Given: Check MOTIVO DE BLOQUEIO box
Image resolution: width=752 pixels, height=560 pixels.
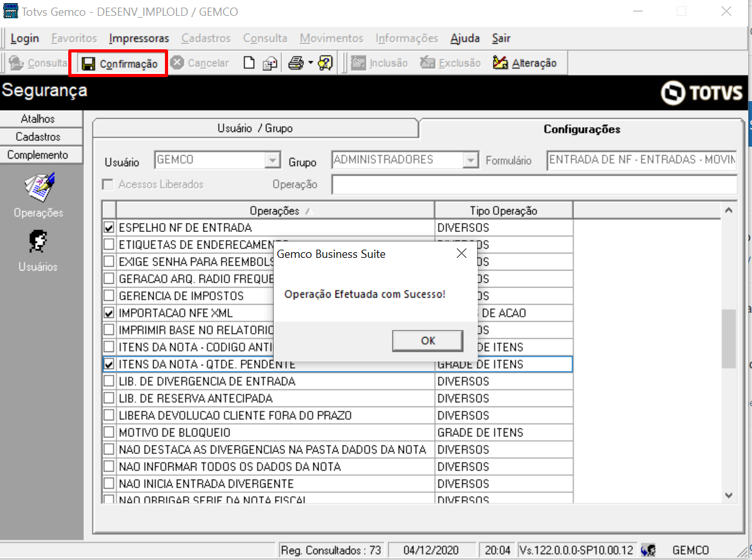Looking at the screenshot, I should click(109, 432).
